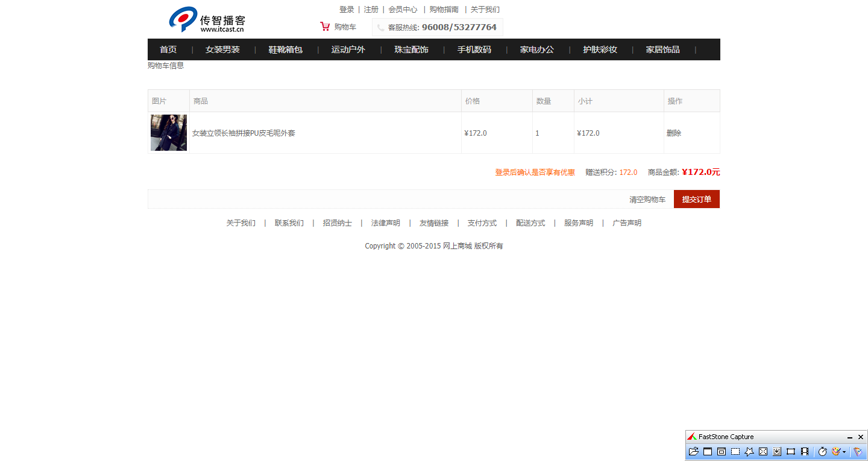Screen dimensions: 868x462
Task: Expand the output palette dropdown arrow
Action: 844,452
